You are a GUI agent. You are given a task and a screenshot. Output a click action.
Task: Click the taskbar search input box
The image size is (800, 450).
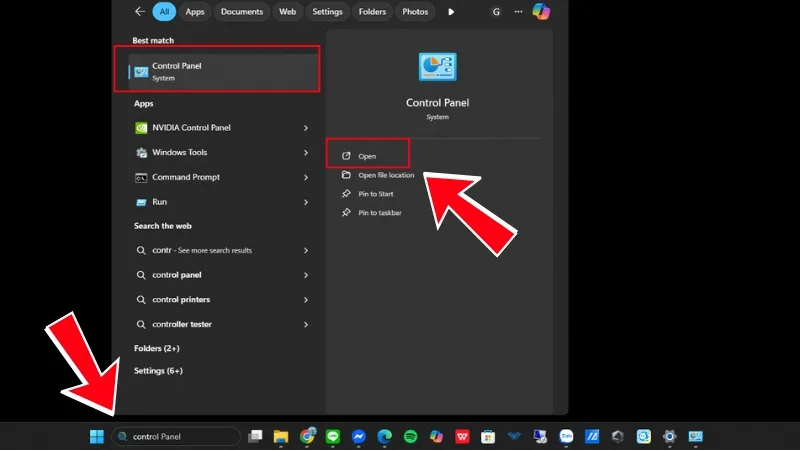click(180, 436)
